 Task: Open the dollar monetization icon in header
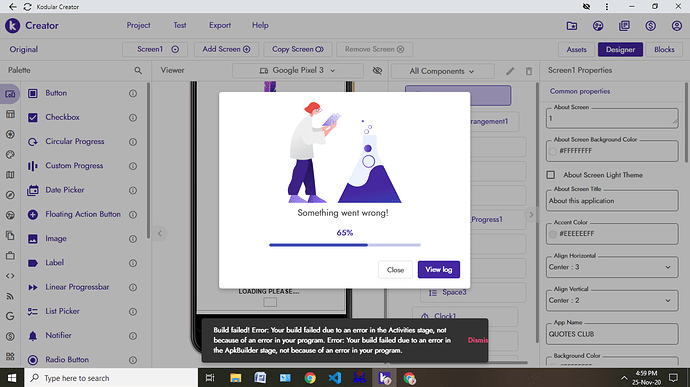point(650,26)
